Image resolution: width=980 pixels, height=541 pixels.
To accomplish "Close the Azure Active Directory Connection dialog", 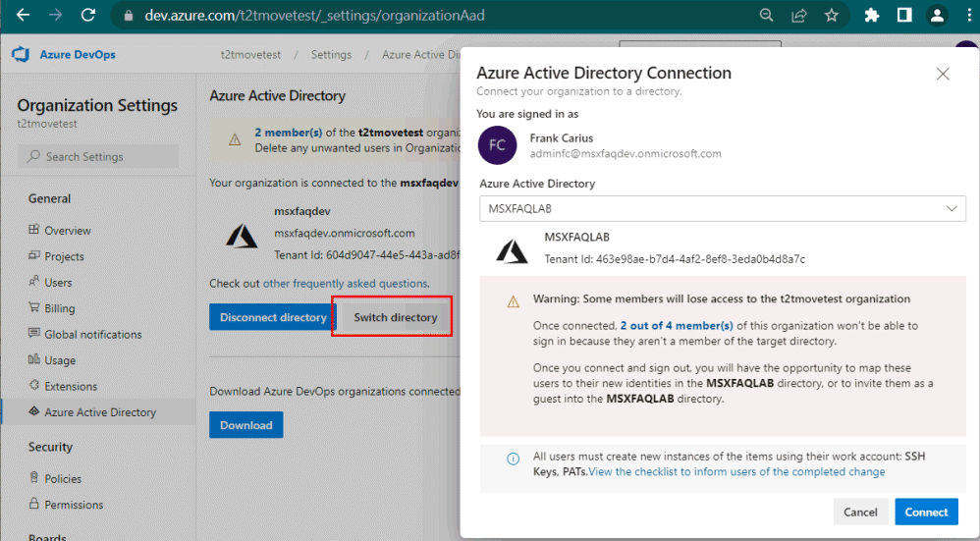I will (943, 74).
